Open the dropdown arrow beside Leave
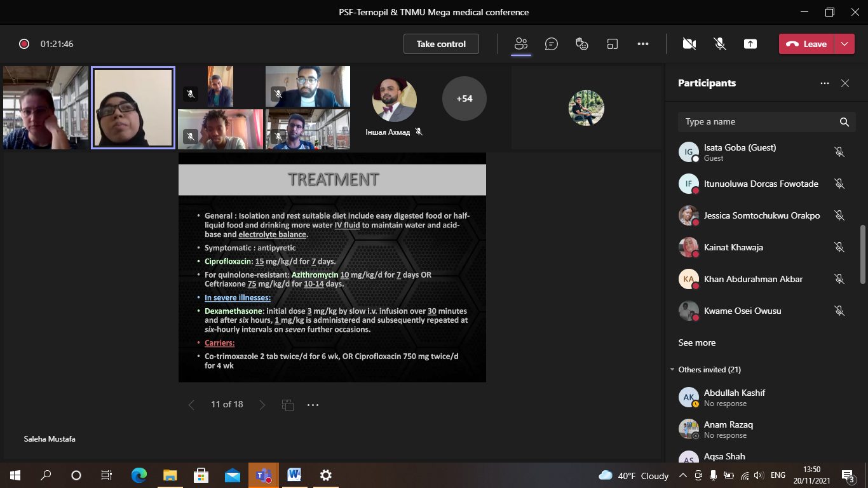This screenshot has width=868, height=488. [844, 44]
